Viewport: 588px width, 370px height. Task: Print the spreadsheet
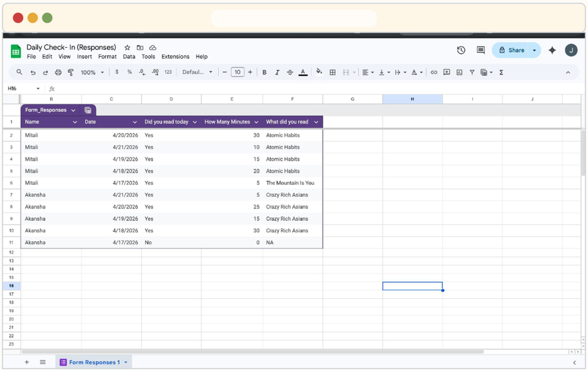[x=58, y=73]
